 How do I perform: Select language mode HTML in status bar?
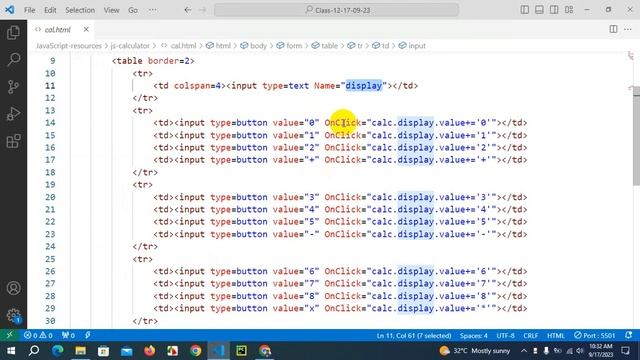pyautogui.click(x=556, y=336)
